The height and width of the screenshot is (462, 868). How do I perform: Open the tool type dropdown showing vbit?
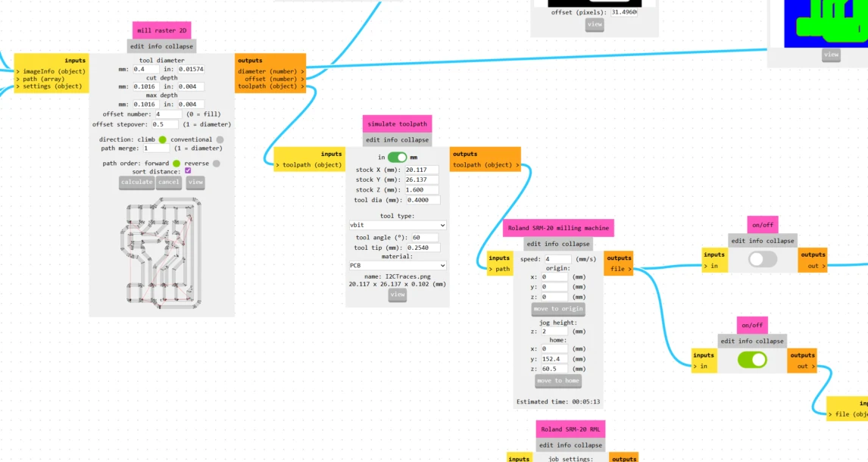click(x=397, y=225)
